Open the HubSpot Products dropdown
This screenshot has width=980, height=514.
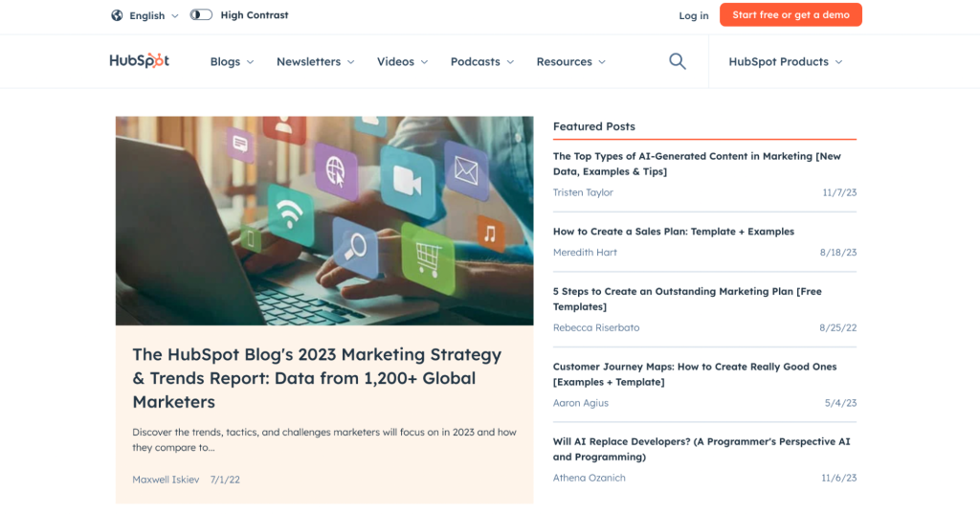(786, 62)
